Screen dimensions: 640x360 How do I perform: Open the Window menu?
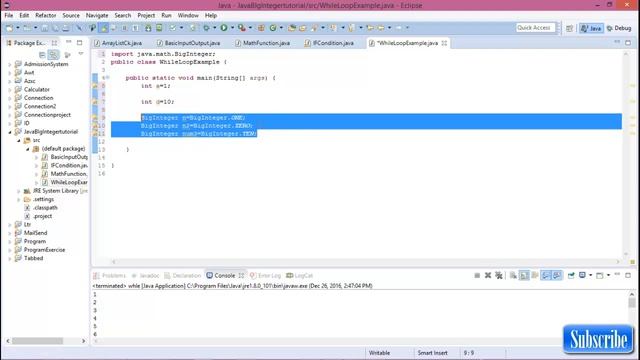188,16
